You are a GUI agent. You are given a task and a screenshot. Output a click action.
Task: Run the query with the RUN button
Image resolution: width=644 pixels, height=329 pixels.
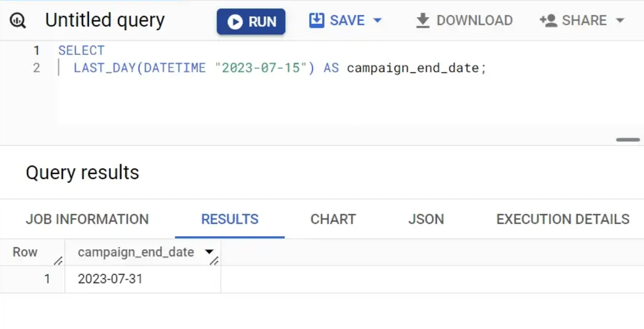point(251,22)
